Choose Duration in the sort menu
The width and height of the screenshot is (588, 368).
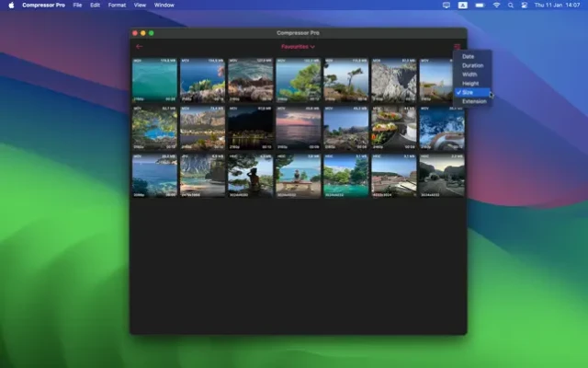tap(472, 65)
